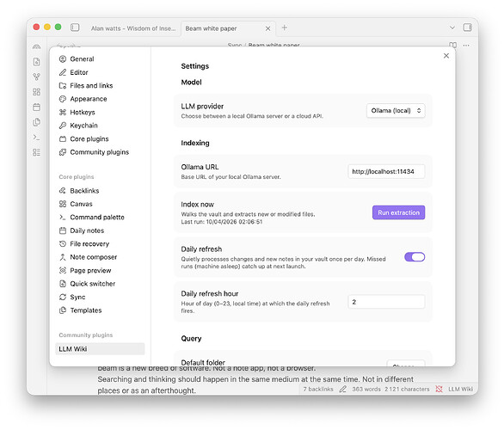Switch to Alan watts tab
Screen dimensions: 504x430
(x=133, y=28)
